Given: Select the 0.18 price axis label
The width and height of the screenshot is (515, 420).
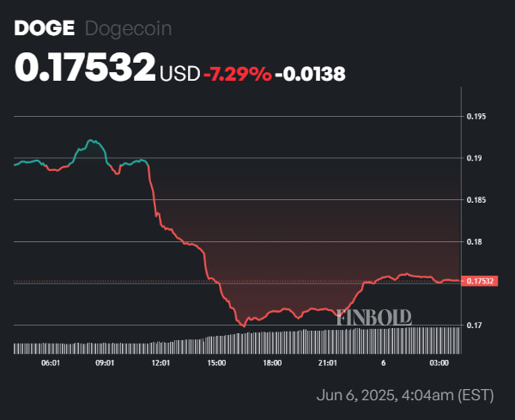Looking at the screenshot, I should point(475,242).
